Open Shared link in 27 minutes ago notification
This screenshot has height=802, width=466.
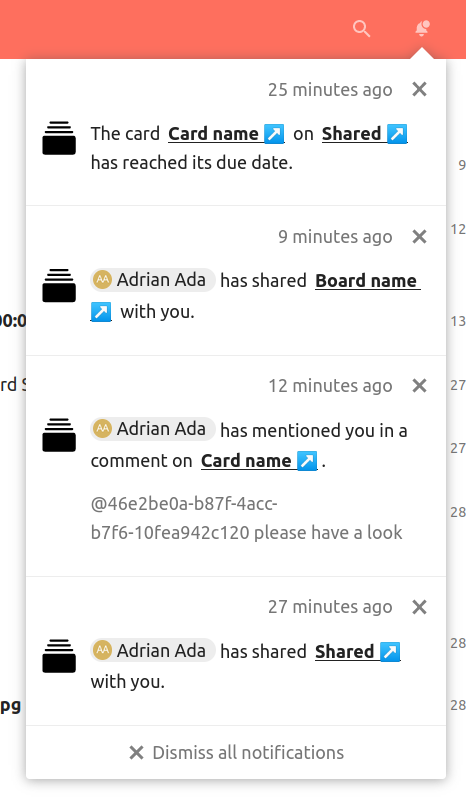[358, 652]
